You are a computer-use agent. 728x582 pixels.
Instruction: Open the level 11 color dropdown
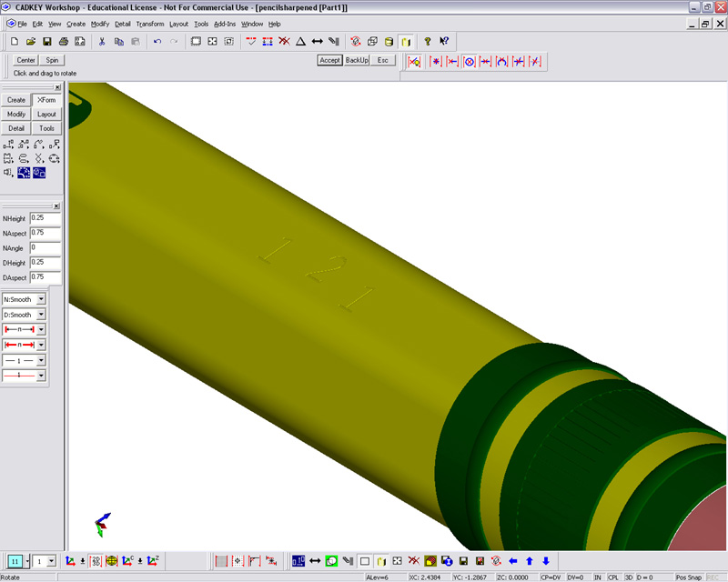[x=26, y=561]
